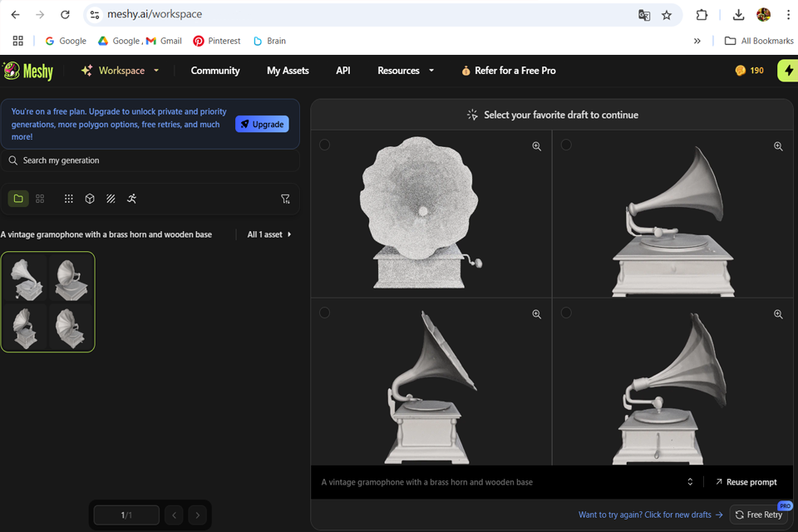The image size is (798, 532).
Task: Open the Brain bookmark
Action: pyautogui.click(x=269, y=41)
